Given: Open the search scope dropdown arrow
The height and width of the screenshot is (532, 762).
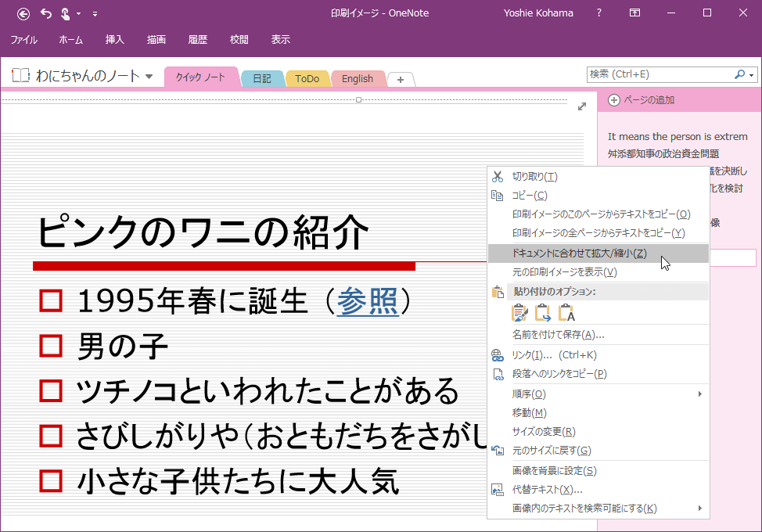Looking at the screenshot, I should 752,75.
